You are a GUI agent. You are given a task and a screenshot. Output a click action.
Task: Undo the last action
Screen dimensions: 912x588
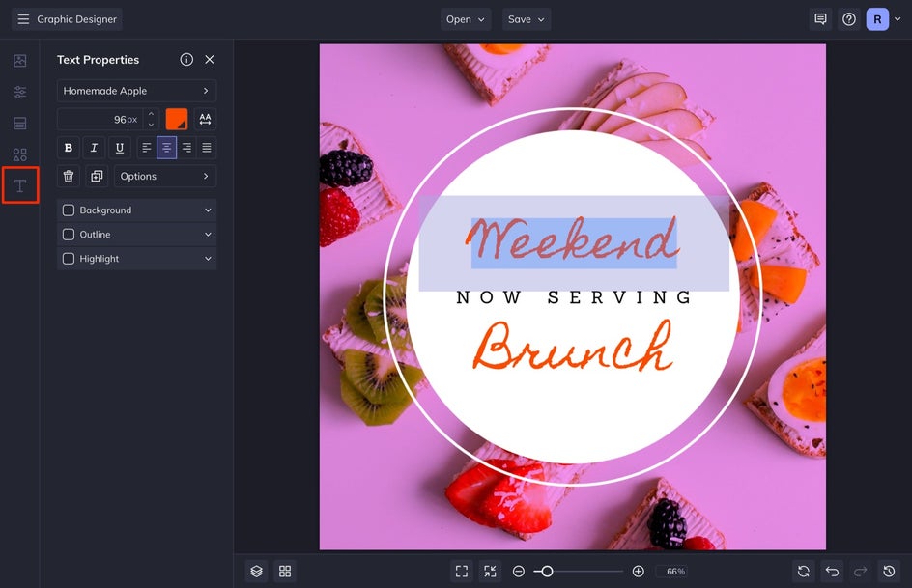coord(832,572)
